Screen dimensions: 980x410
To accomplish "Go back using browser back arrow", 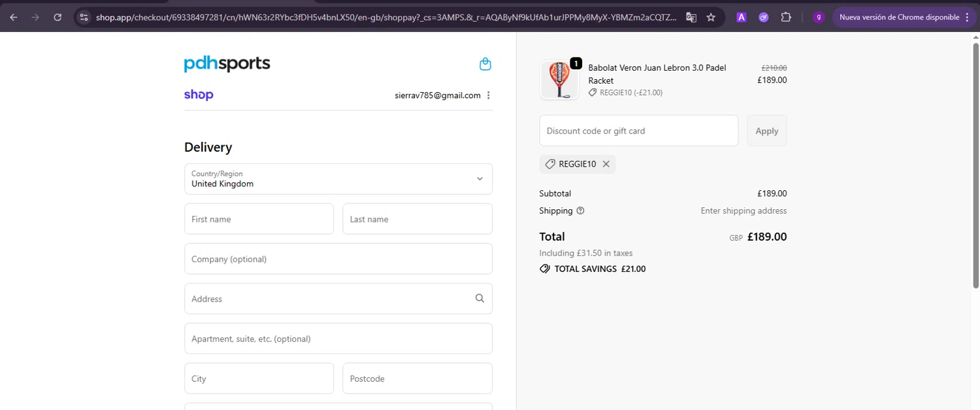I will pyautogui.click(x=13, y=18).
